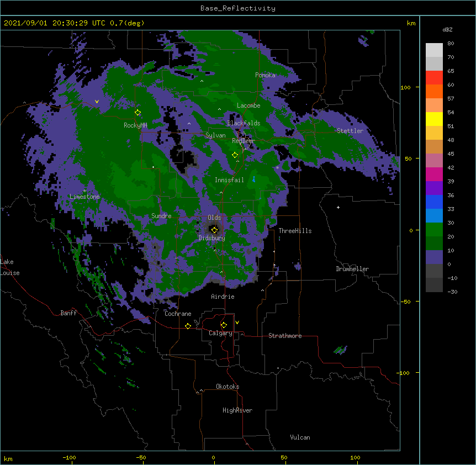
Task: Click the -50 tick label on the bottom axis
Action: [x=141, y=457]
